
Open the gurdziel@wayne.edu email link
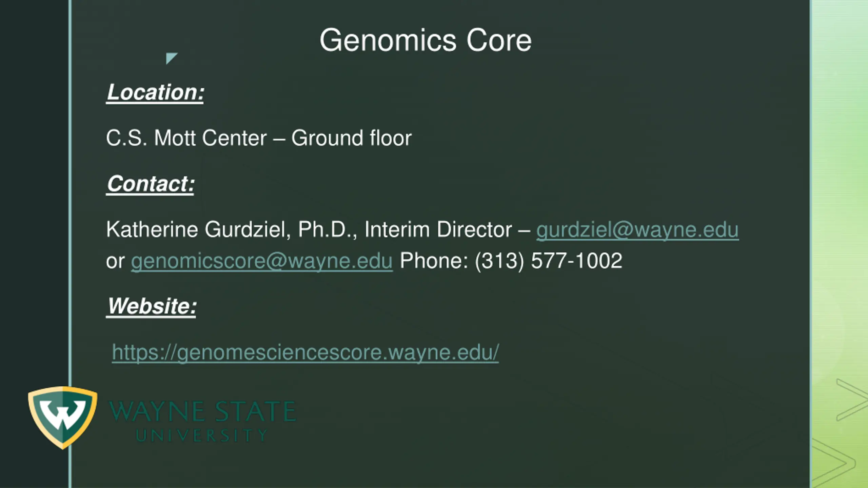637,230
